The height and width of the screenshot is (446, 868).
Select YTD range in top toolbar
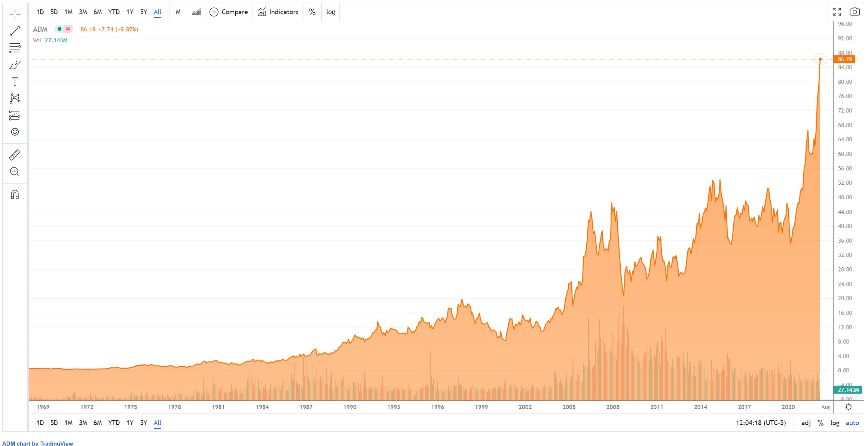click(114, 12)
